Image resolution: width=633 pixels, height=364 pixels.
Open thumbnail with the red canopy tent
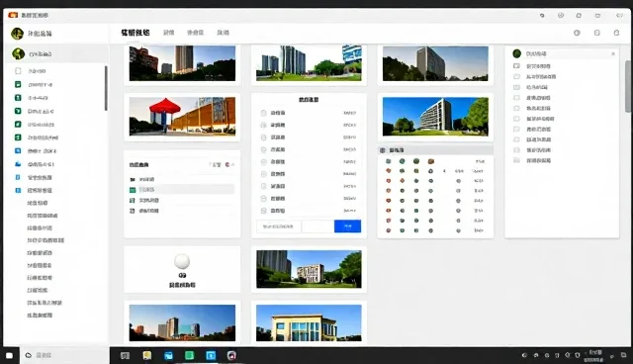(x=182, y=116)
